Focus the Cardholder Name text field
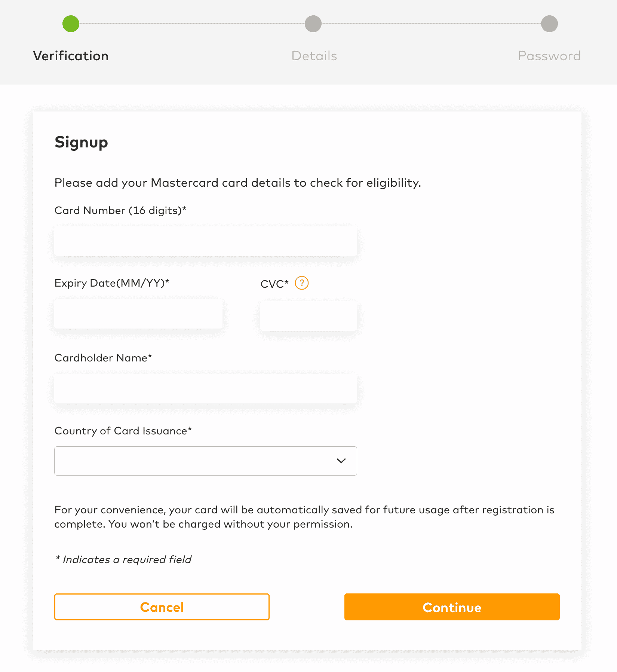The width and height of the screenshot is (617, 672). pyautogui.click(x=206, y=389)
